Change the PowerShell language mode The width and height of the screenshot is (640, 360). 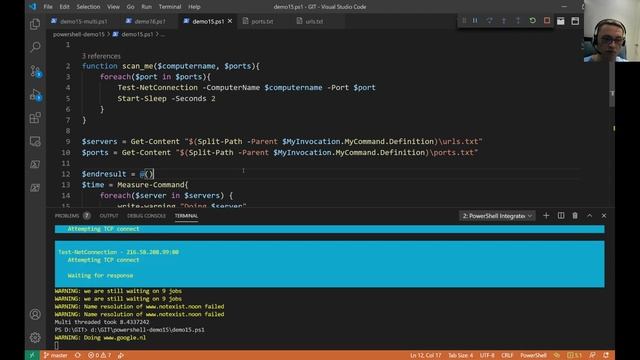click(533, 355)
